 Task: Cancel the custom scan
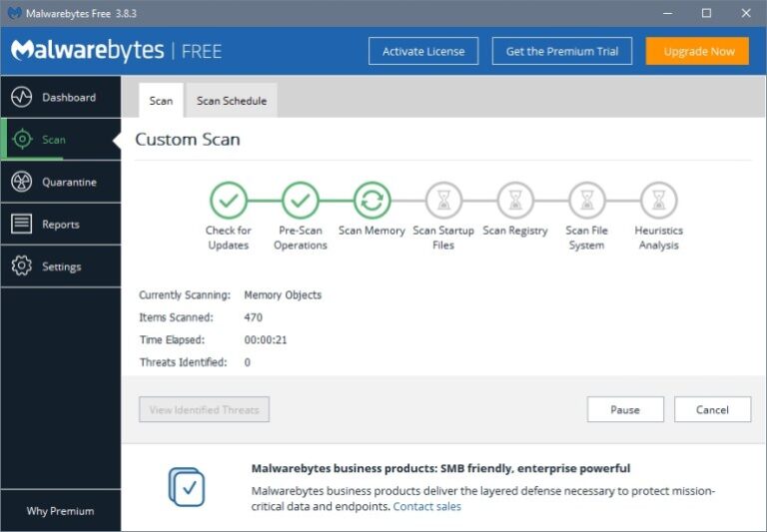pos(713,409)
